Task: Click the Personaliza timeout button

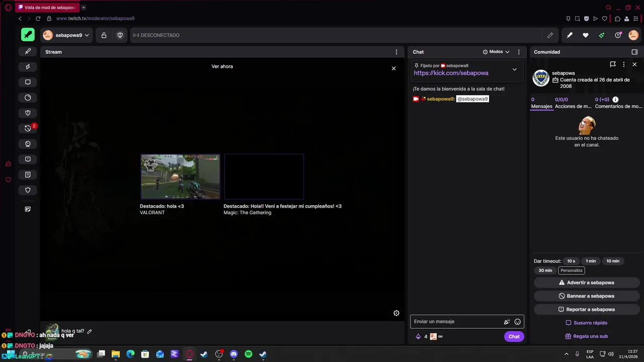Action: tap(572, 270)
